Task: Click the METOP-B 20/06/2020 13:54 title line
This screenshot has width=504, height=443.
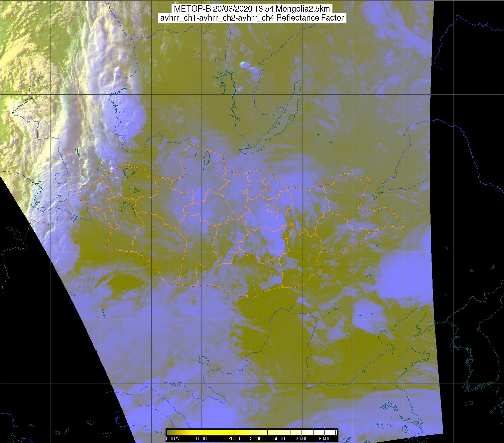Action: (x=252, y=9)
